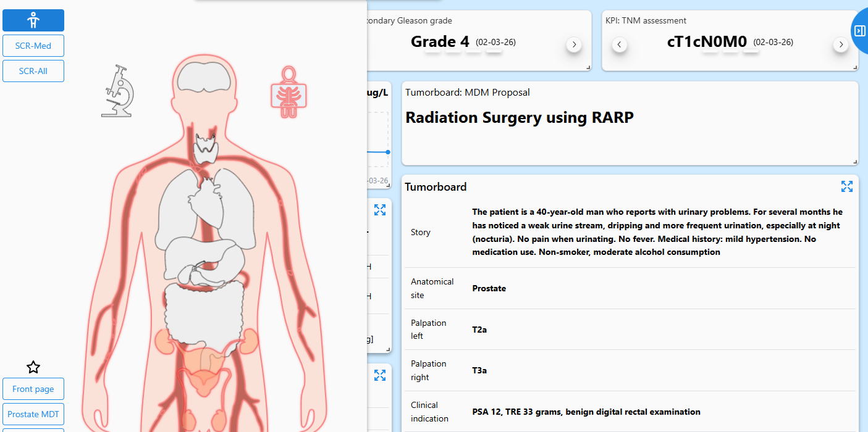868x432 pixels.
Task: Open the microscope pathology icon
Action: tap(118, 91)
